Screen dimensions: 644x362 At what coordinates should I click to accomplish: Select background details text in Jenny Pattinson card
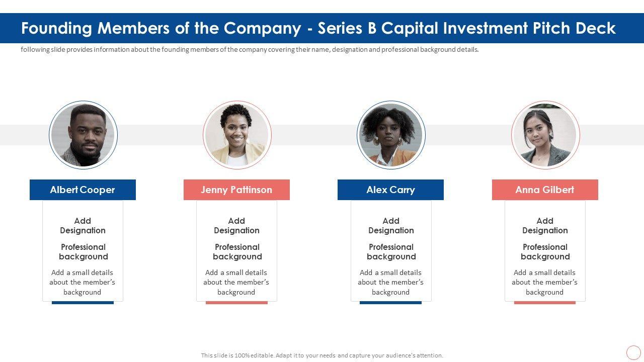236,283
